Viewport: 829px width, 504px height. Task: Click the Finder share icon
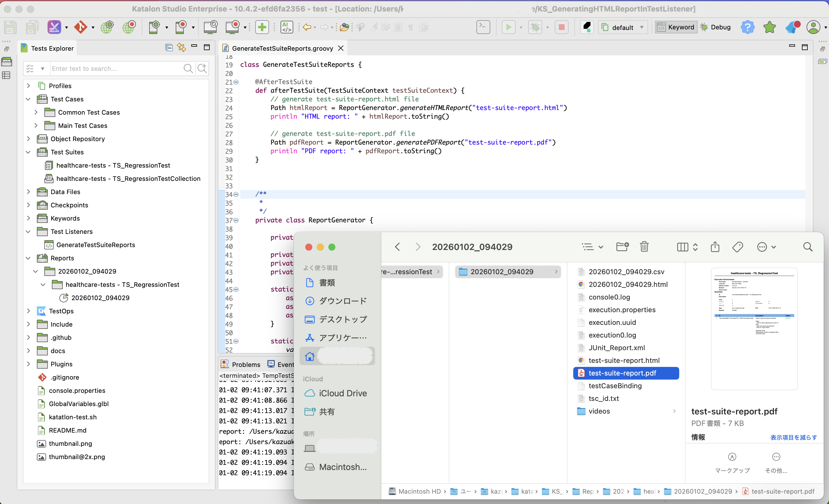[x=715, y=247]
